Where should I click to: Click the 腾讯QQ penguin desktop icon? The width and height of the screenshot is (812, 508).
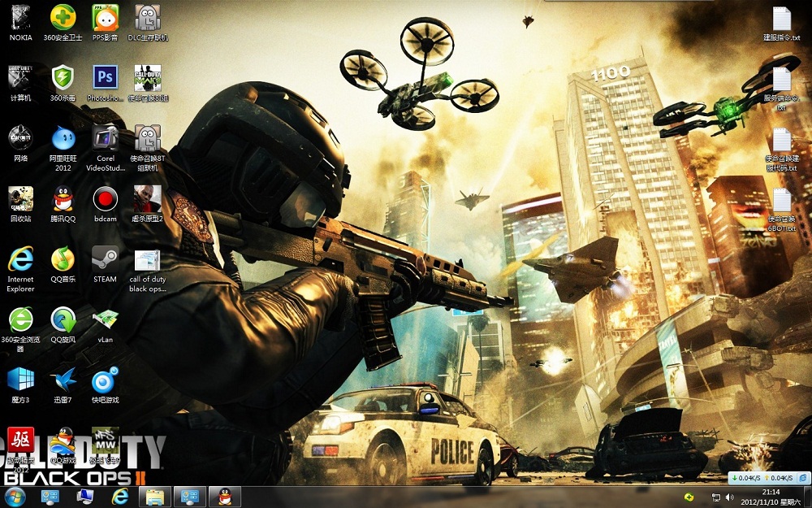tap(63, 198)
